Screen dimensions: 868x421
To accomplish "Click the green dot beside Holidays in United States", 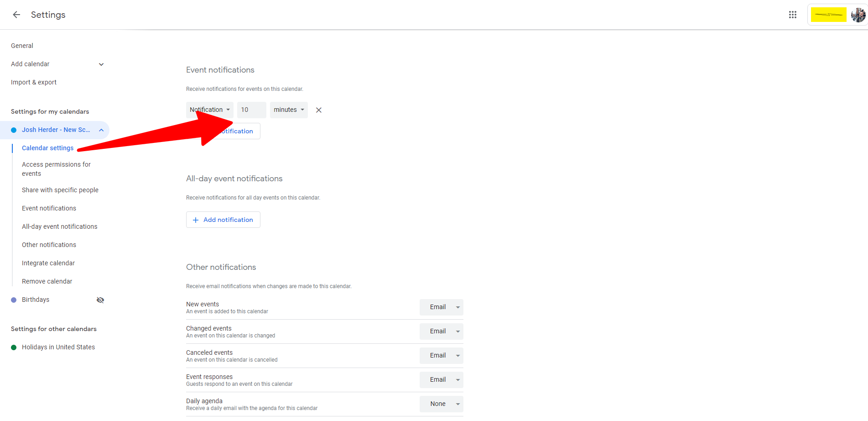I will tap(14, 347).
